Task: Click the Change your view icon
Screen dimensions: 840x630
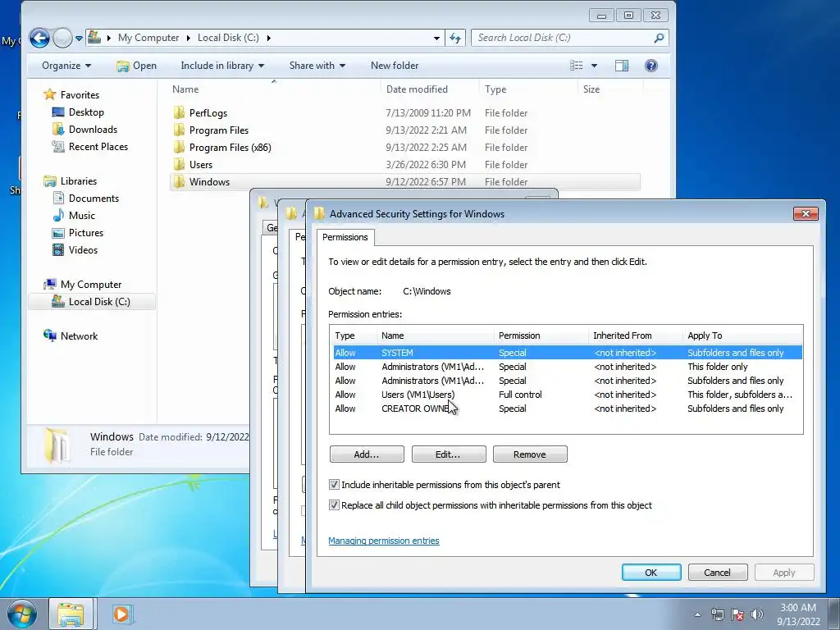Action: click(x=577, y=66)
